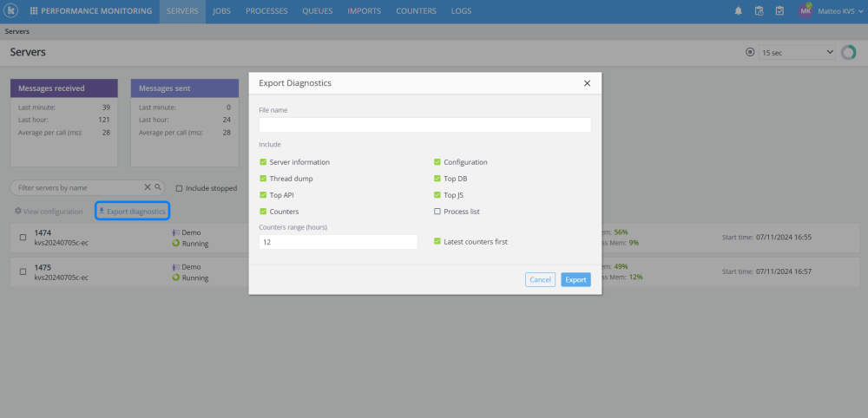Click the stop auto-refresh icon
The width and height of the screenshot is (868, 418).
pyautogui.click(x=750, y=52)
